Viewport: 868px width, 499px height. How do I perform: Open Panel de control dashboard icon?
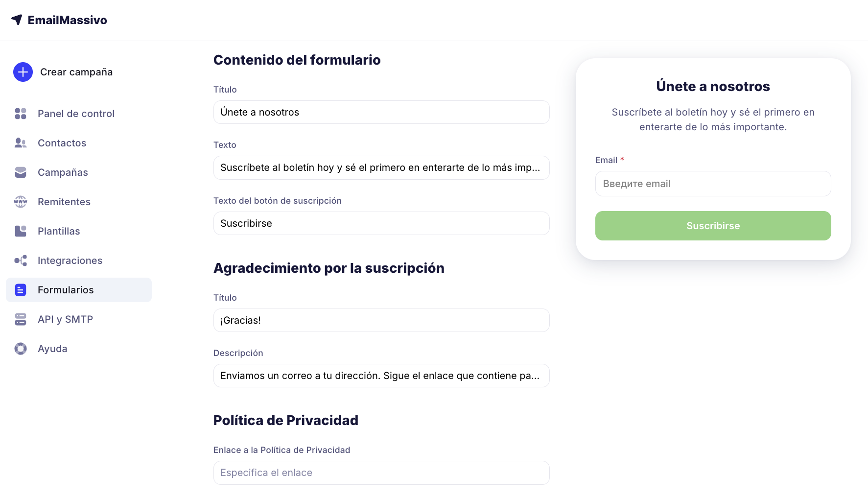(21, 114)
